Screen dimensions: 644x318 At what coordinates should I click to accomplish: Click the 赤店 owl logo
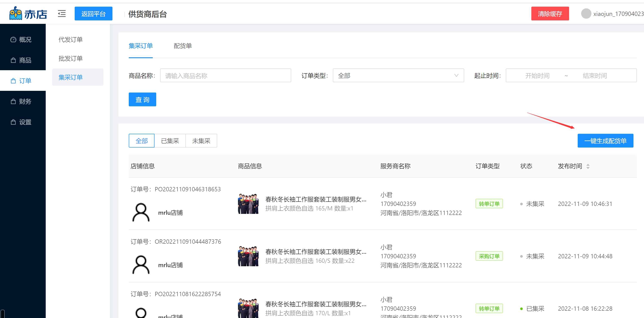point(28,14)
